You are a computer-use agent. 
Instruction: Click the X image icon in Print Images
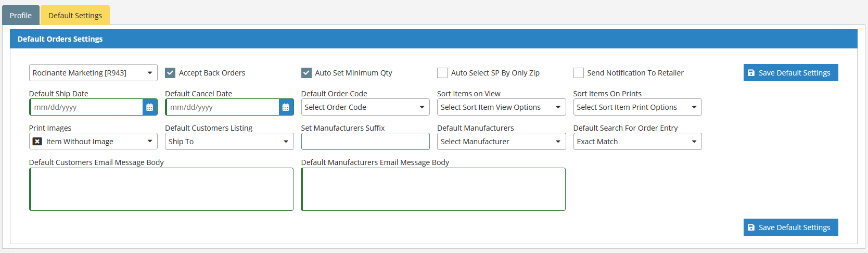tap(37, 142)
